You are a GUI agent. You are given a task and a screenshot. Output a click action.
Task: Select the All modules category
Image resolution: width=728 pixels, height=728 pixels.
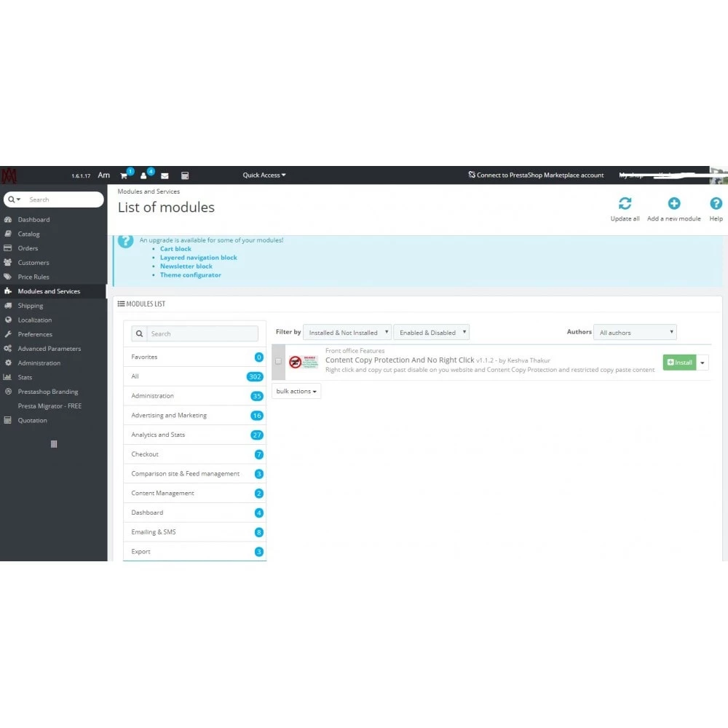194,376
